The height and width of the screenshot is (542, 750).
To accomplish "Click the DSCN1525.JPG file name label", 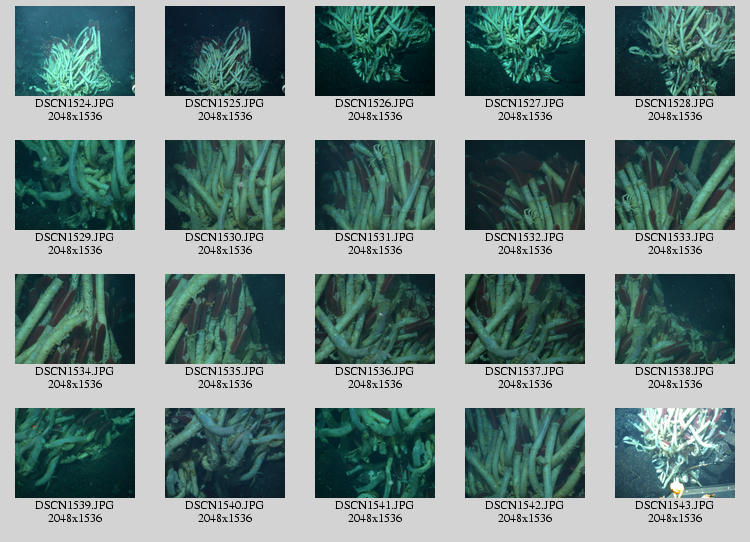I will tap(224, 103).
